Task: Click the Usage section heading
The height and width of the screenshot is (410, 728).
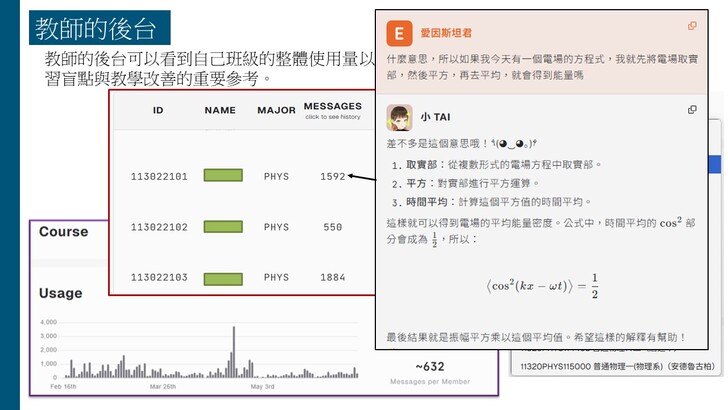Action: coord(60,293)
